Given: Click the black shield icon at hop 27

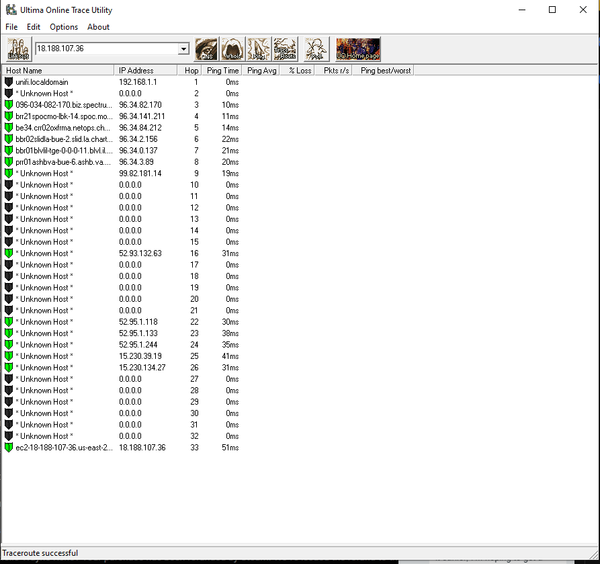Looking at the screenshot, I should click(9, 379).
